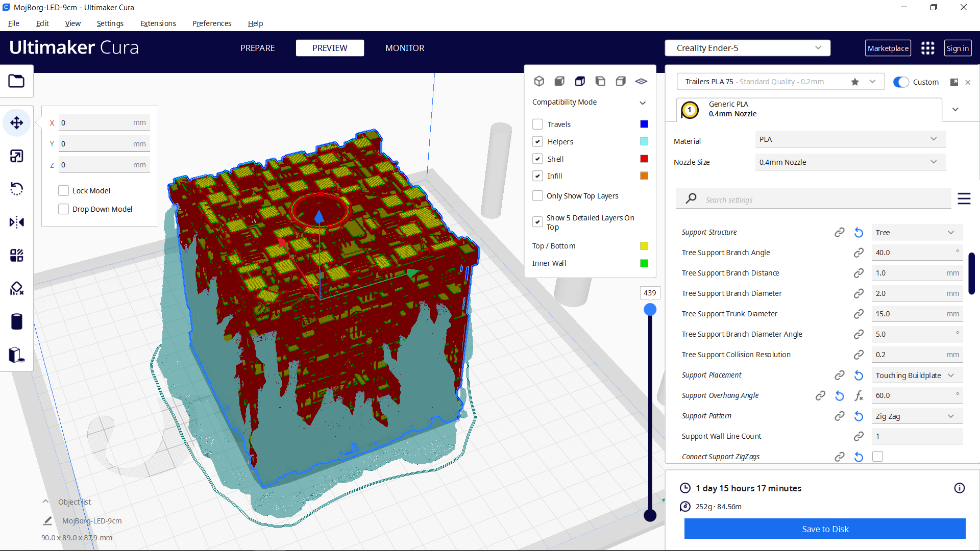Viewport: 980px width, 551px height.
Task: Open the Support Structure dropdown showing Tree
Action: tap(917, 232)
